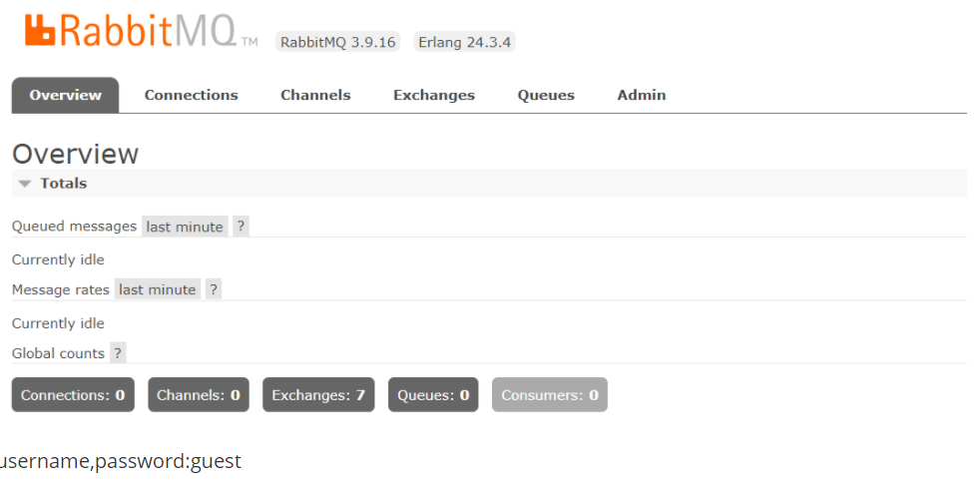Click the Queued messages label
Image resolution: width=980 pixels, height=490 pixels.
pyautogui.click(x=75, y=227)
